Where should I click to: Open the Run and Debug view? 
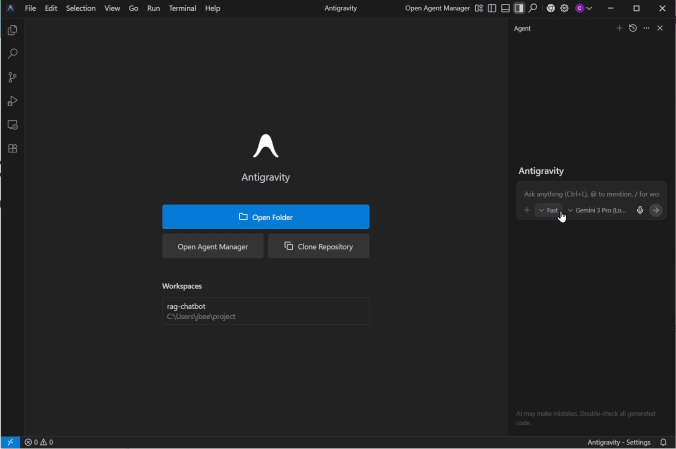click(13, 101)
